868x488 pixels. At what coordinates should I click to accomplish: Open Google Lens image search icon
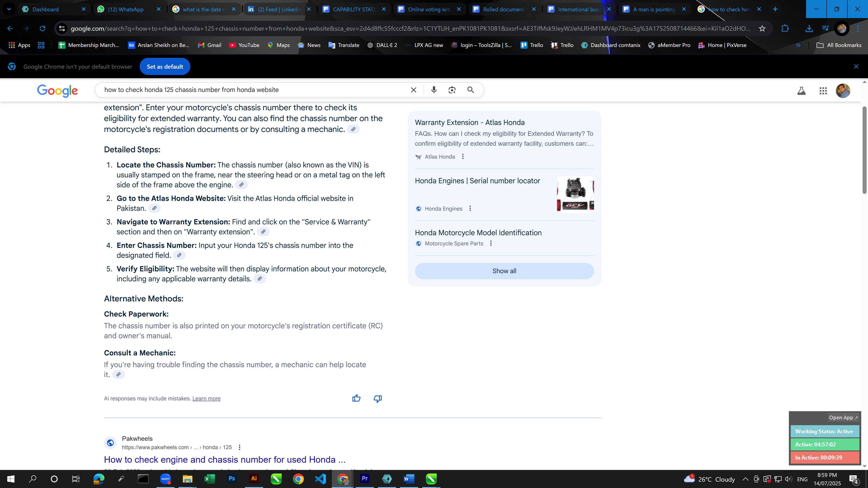[452, 90]
